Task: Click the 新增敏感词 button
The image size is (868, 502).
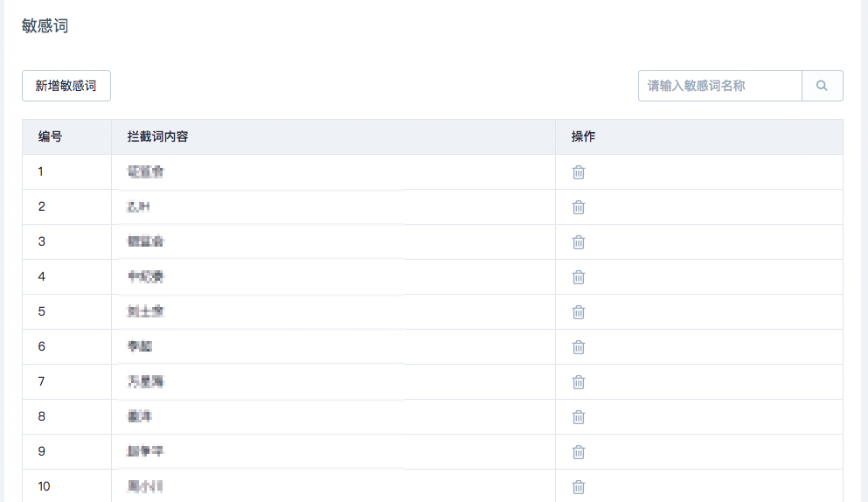Action: tap(66, 86)
